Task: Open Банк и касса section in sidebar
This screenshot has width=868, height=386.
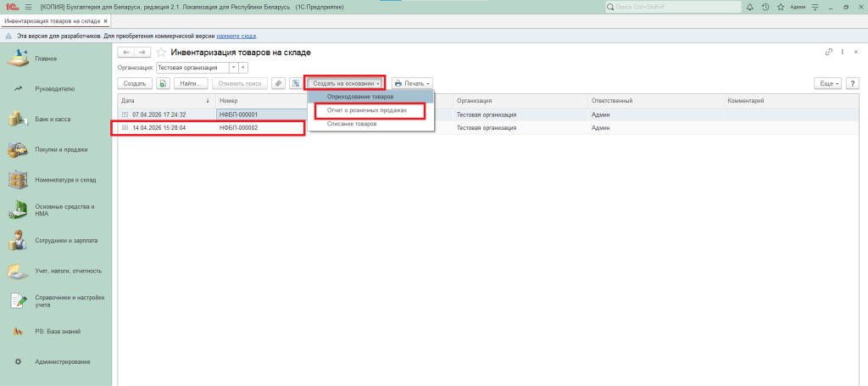Action: 53,119
